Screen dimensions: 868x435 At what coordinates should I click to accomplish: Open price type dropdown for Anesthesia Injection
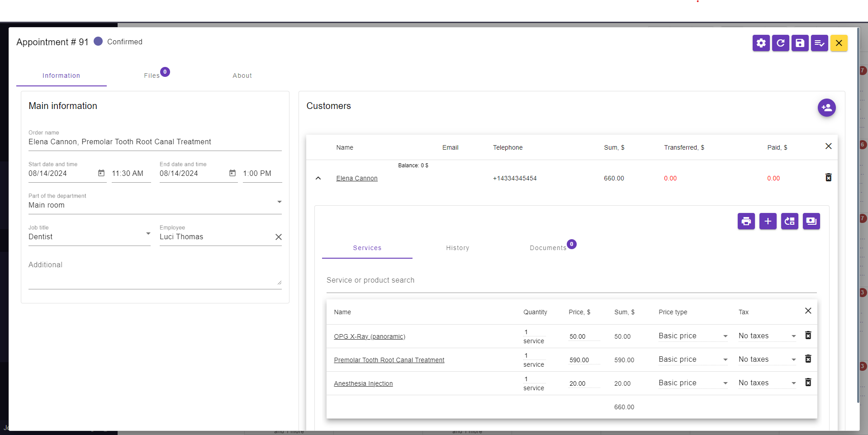point(693,383)
